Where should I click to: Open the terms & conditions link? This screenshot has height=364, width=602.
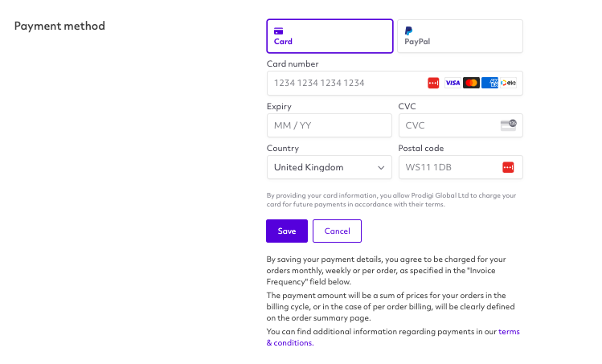tap(393, 337)
